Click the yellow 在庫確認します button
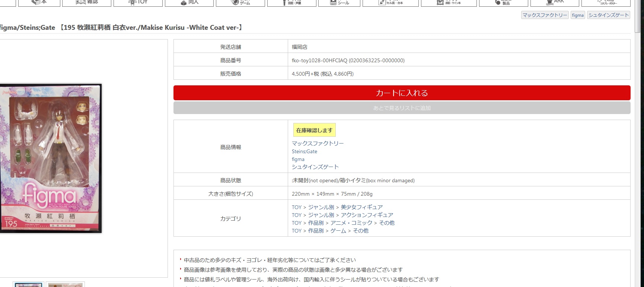Viewport: 644px width, 287px height. [314, 130]
